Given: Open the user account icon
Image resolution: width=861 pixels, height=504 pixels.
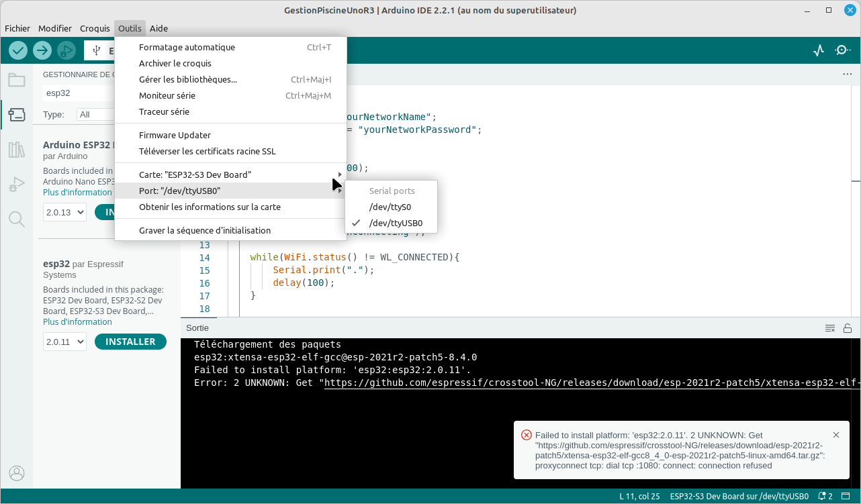Looking at the screenshot, I should click(x=16, y=473).
